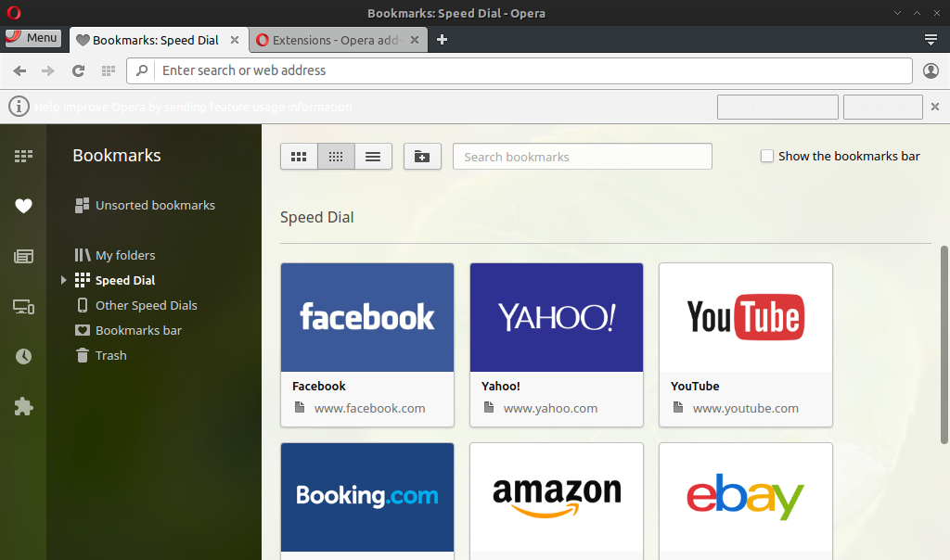Image resolution: width=950 pixels, height=560 pixels.
Task: Open the eBay bookmark thumbnail
Action: tap(746, 497)
